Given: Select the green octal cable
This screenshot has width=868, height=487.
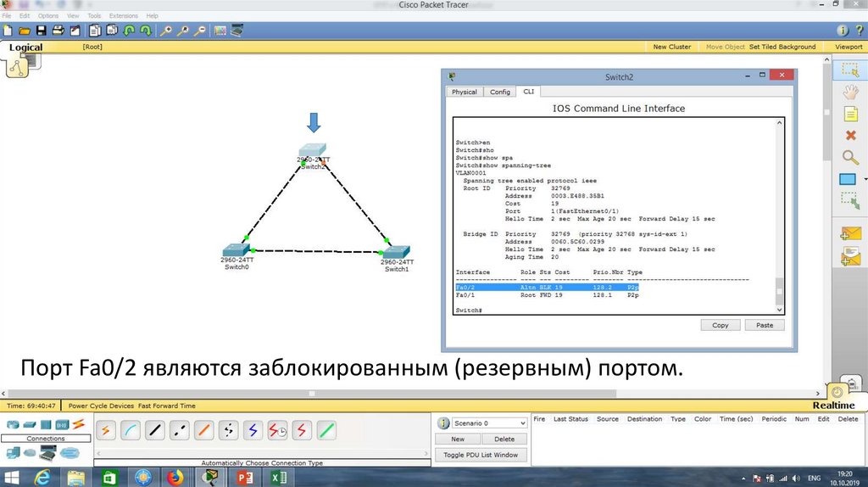Looking at the screenshot, I should [326, 430].
